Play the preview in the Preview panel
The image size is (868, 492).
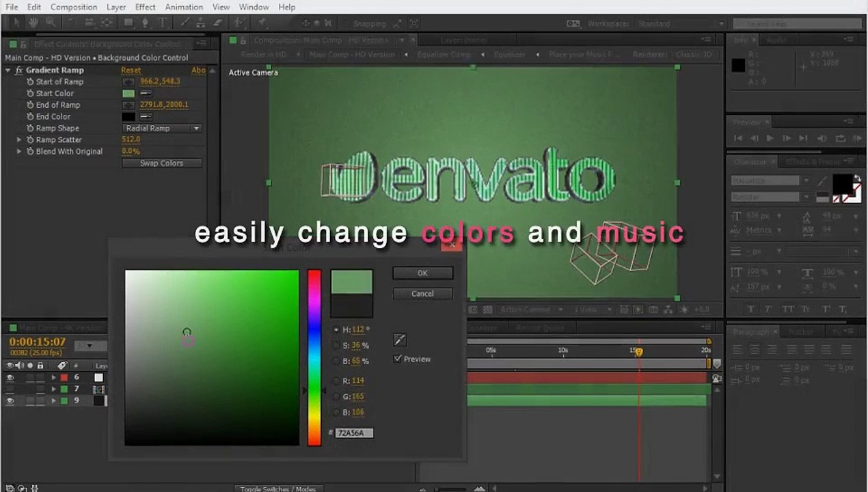(770, 139)
